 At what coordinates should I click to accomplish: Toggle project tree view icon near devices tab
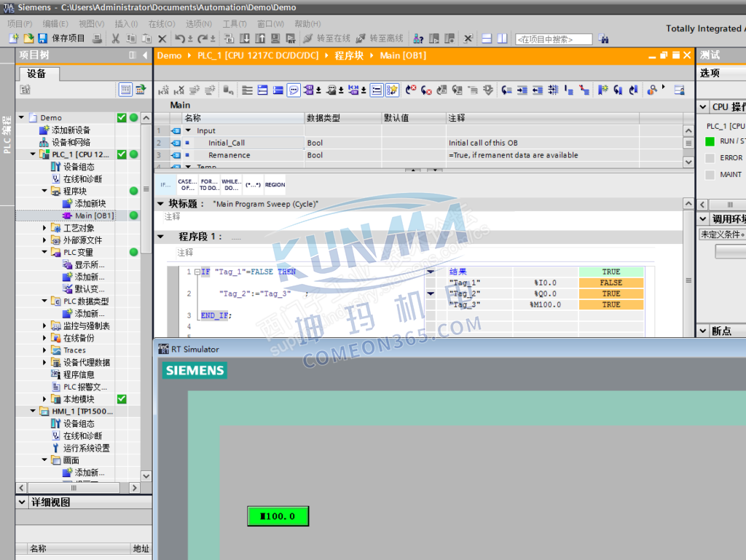[x=125, y=90]
